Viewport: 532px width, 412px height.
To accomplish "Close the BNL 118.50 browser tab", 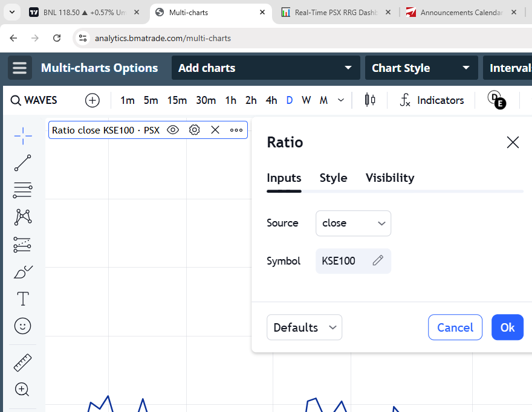I will (x=137, y=12).
